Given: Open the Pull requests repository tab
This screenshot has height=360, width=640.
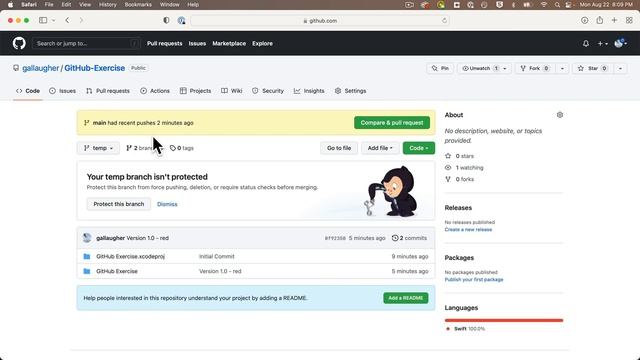Looking at the screenshot, I should [x=108, y=91].
